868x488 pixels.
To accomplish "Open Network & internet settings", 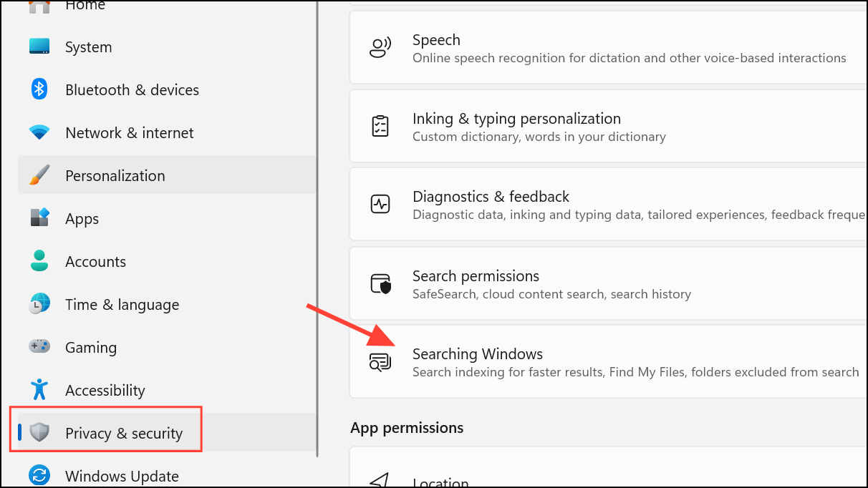I will 129,132.
